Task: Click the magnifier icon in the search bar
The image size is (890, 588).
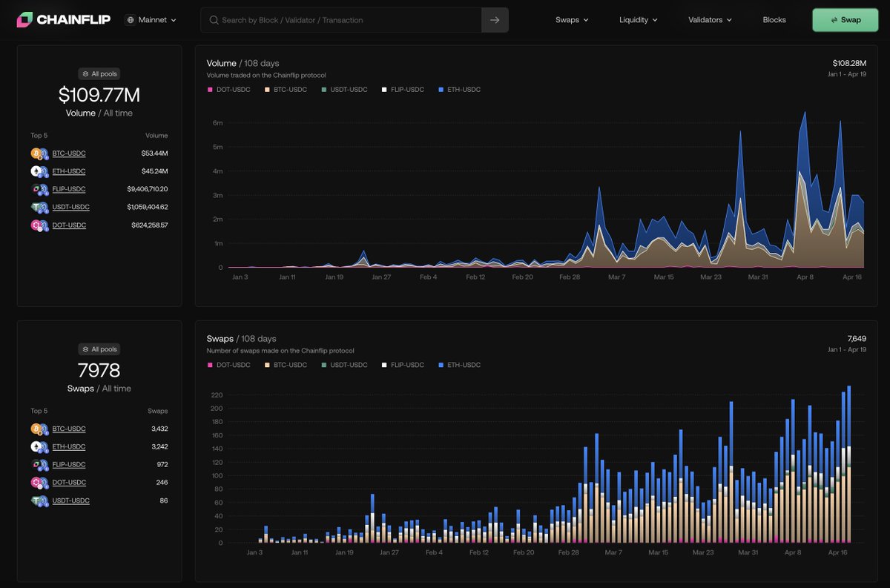Action: (214, 20)
